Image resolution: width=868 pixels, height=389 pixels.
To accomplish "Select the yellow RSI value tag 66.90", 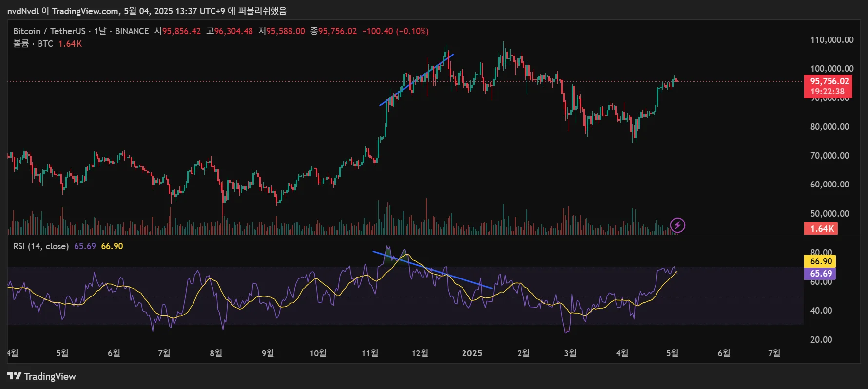I will [x=821, y=261].
